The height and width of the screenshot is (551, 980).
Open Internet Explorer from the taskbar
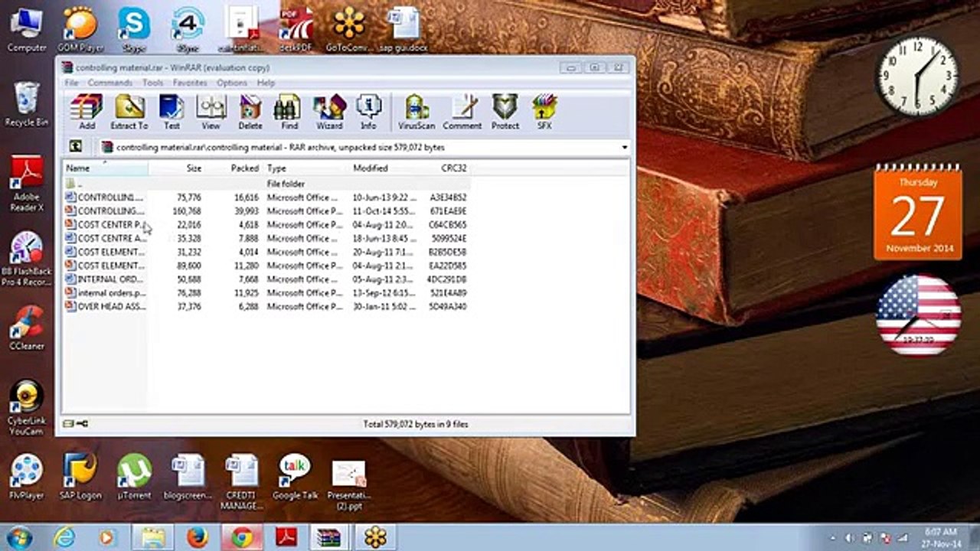(x=64, y=538)
